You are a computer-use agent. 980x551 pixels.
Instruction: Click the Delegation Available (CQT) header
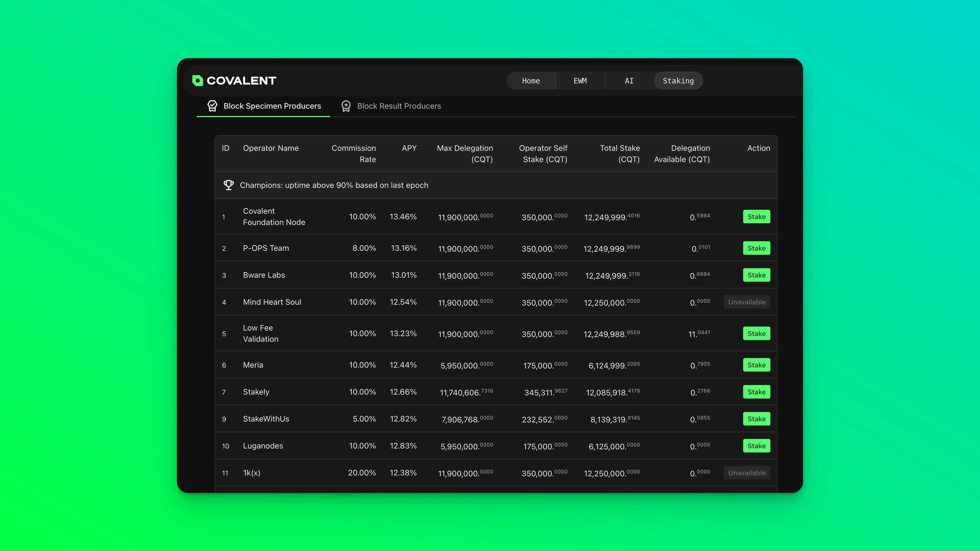click(682, 154)
